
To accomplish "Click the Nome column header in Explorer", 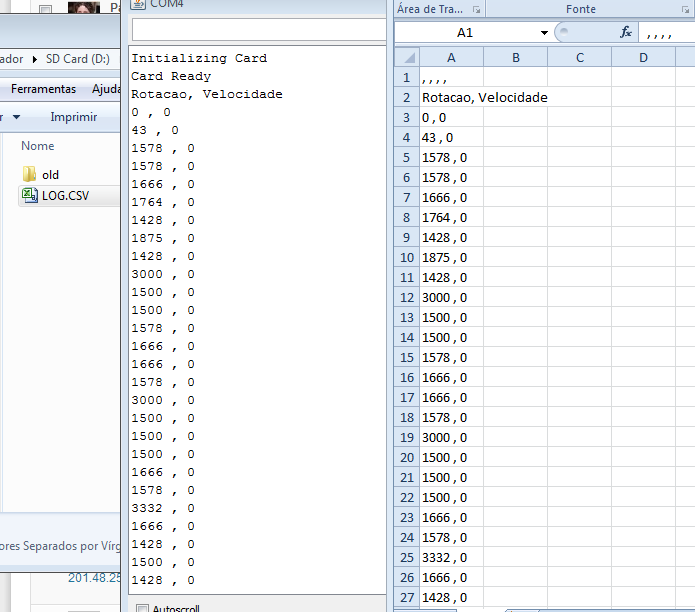I will coord(38,146).
